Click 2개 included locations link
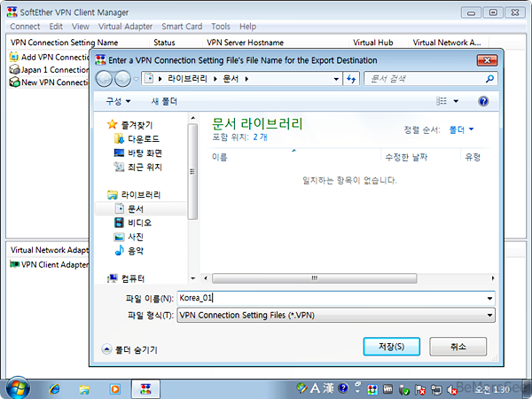532x399 pixels. point(260,137)
